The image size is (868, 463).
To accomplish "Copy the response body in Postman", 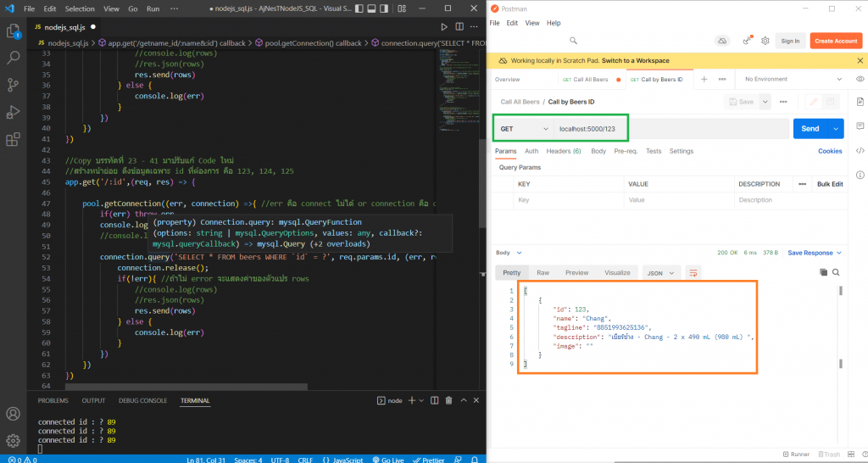I will pos(823,272).
